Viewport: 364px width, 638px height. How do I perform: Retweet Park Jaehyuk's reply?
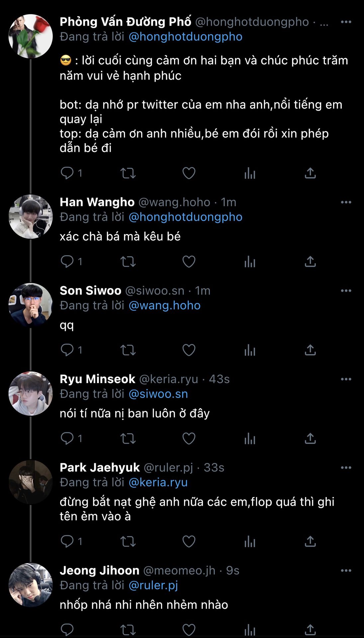click(x=128, y=541)
